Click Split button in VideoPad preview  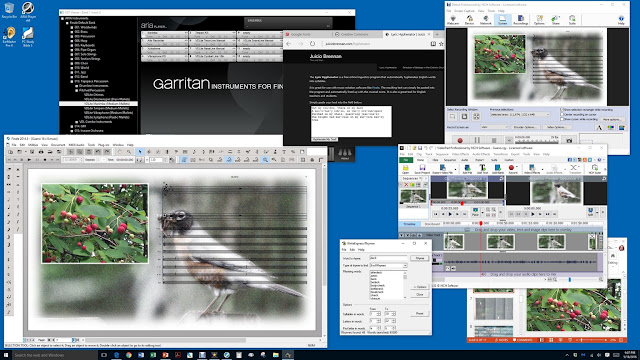(590, 211)
